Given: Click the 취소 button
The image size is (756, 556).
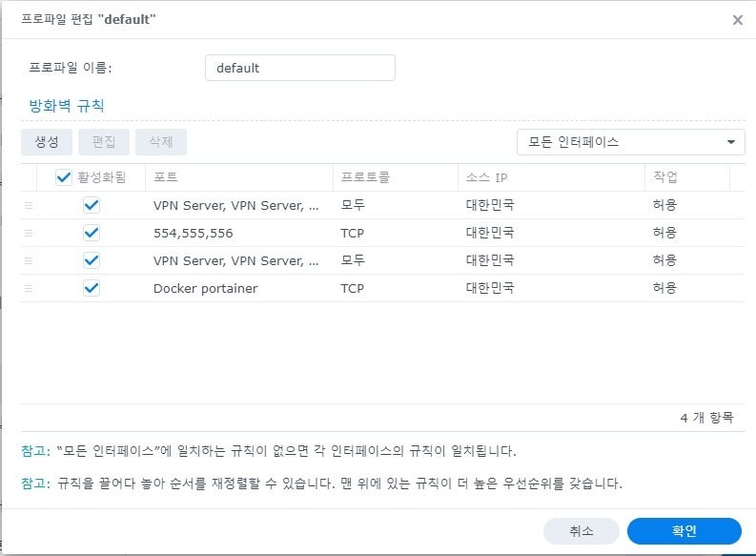Looking at the screenshot, I should [581, 531].
